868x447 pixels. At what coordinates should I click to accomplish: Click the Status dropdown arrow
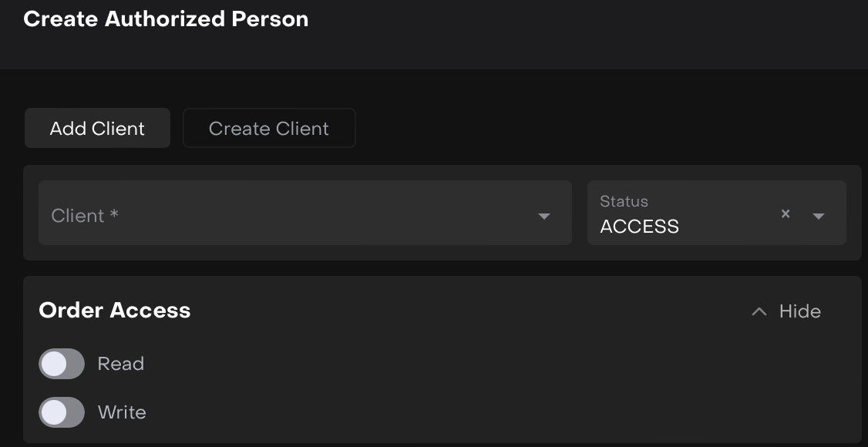point(819,216)
